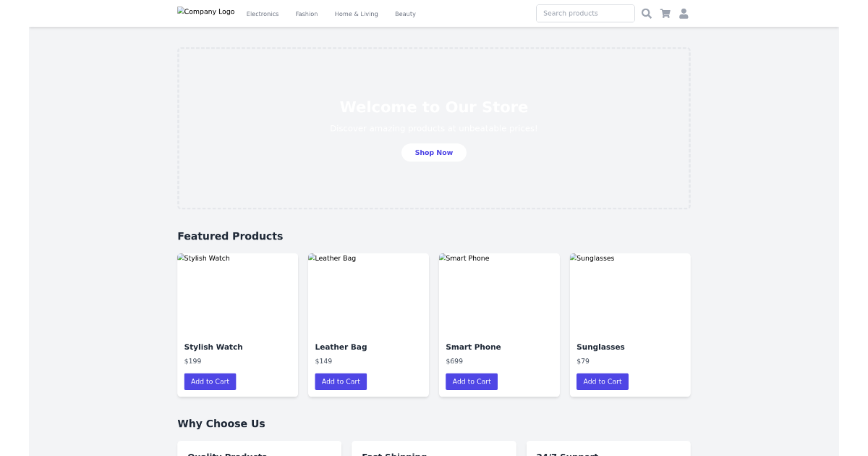This screenshot has height=456, width=868.
Task: Click the Quality Products card
Action: tap(259, 450)
